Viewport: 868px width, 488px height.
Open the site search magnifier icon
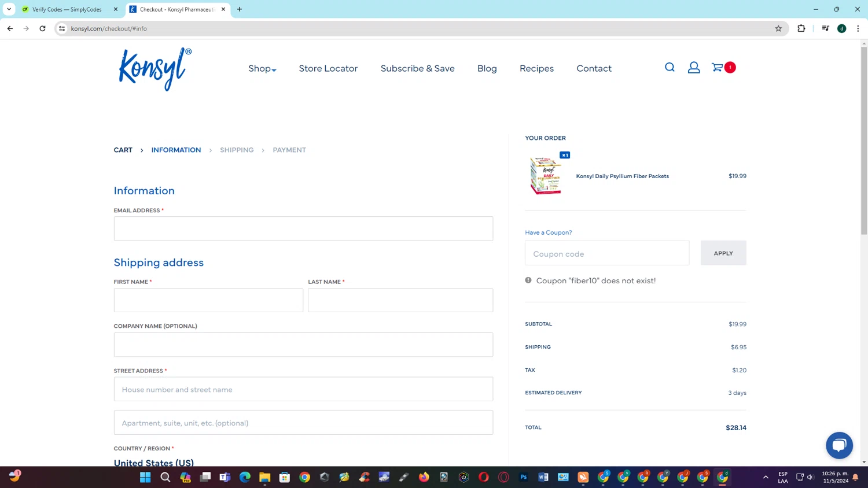click(670, 68)
